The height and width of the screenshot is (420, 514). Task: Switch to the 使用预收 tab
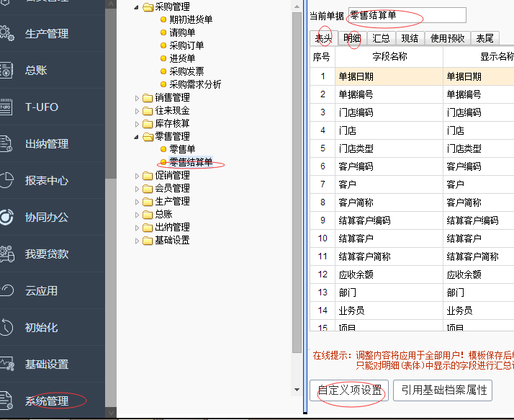click(x=447, y=38)
